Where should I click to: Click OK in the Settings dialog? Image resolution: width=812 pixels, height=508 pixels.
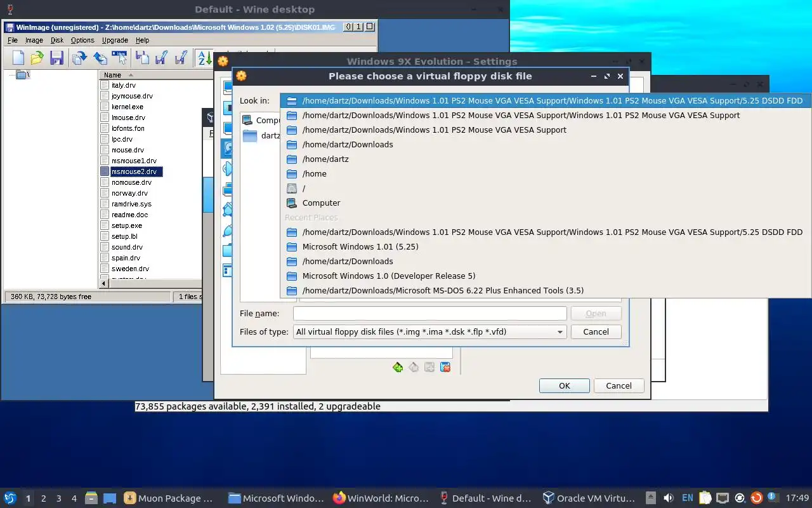(565, 385)
